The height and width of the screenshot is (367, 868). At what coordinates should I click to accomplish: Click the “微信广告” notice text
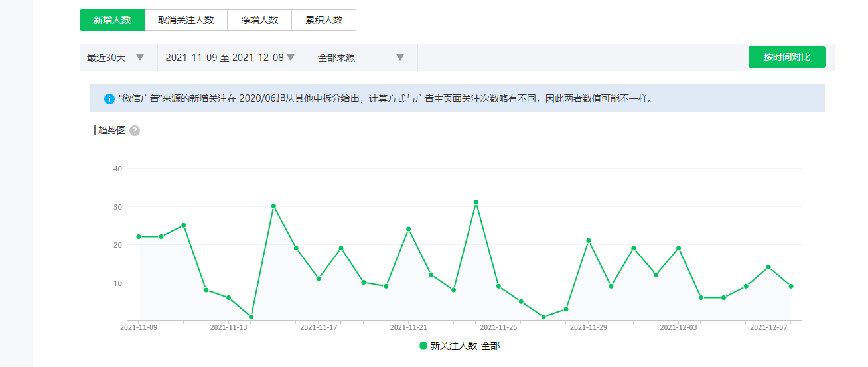[x=386, y=99]
